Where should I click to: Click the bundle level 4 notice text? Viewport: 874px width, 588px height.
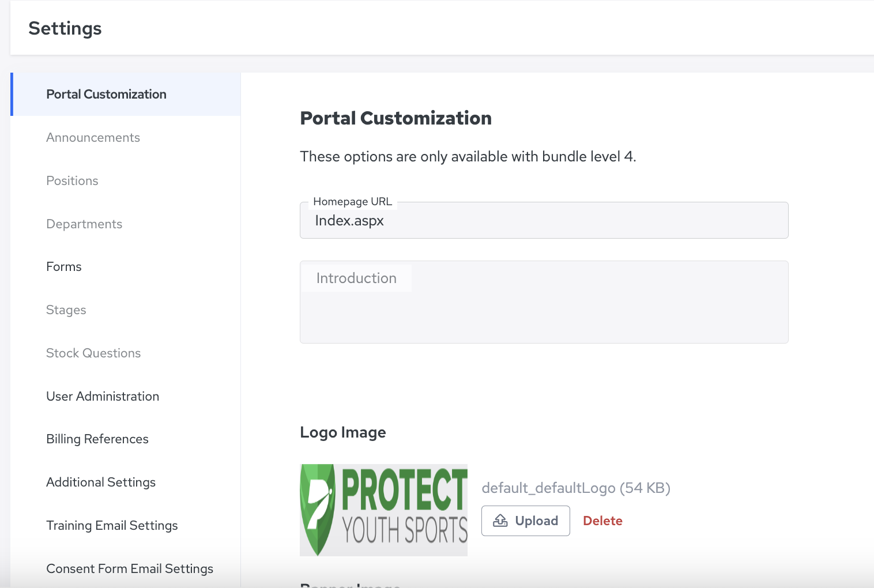point(468,157)
